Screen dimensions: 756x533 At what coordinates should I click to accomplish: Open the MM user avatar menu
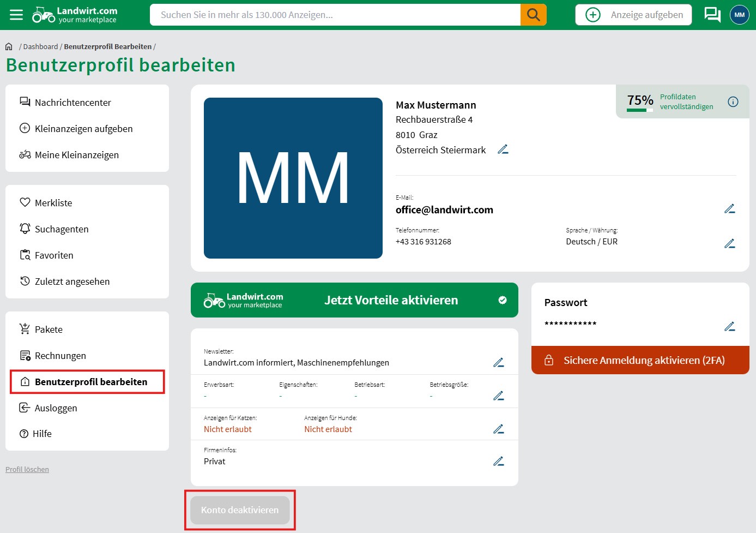pyautogui.click(x=739, y=15)
